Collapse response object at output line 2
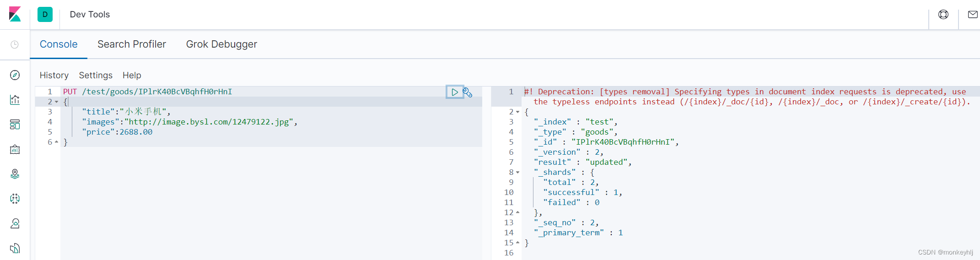The height and width of the screenshot is (260, 980). [x=518, y=112]
